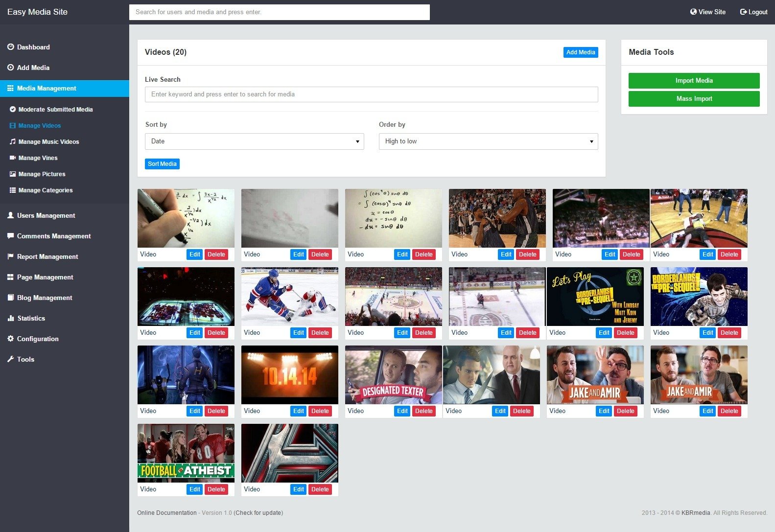Screen dimensions: 775x532
Task: Open the Football Atheist video thumbnail
Action: (x=186, y=453)
